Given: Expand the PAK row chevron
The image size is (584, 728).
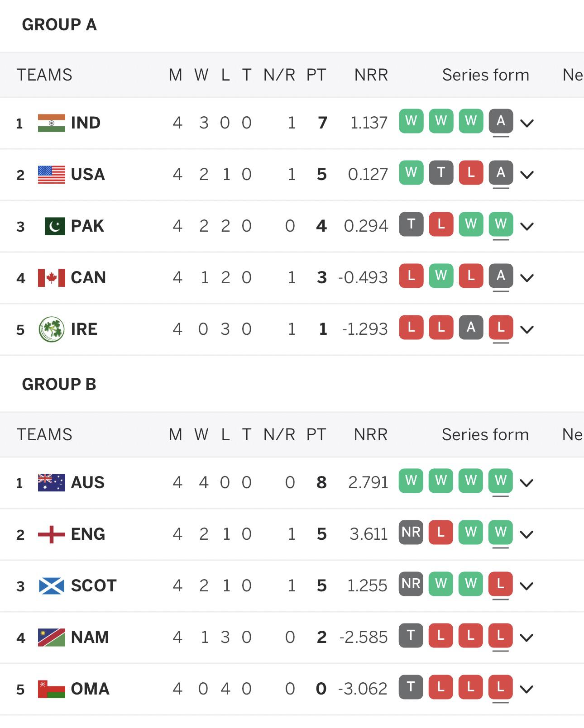Looking at the screenshot, I should (527, 226).
